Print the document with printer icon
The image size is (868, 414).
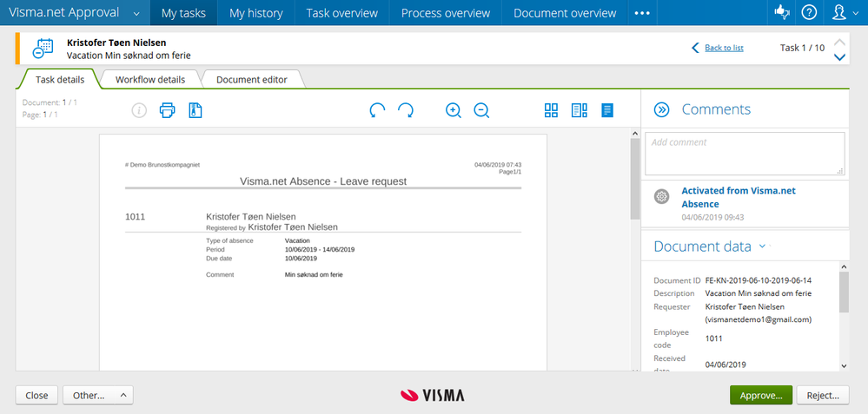pos(167,110)
